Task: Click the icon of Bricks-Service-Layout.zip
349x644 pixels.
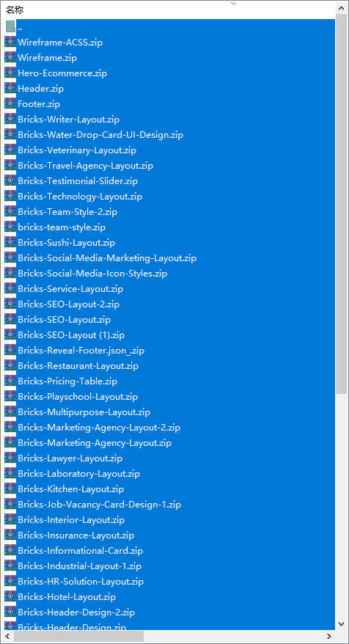Action: point(10,289)
